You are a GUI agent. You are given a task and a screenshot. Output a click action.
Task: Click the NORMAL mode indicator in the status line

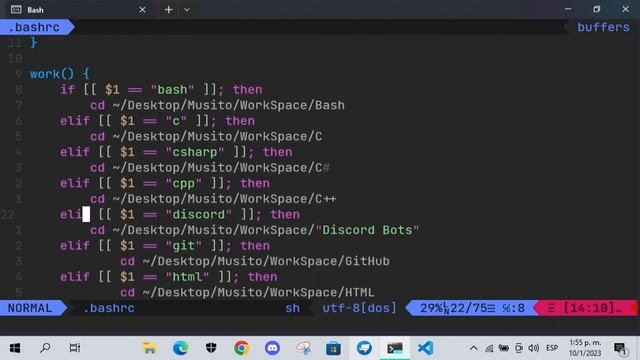[30, 308]
